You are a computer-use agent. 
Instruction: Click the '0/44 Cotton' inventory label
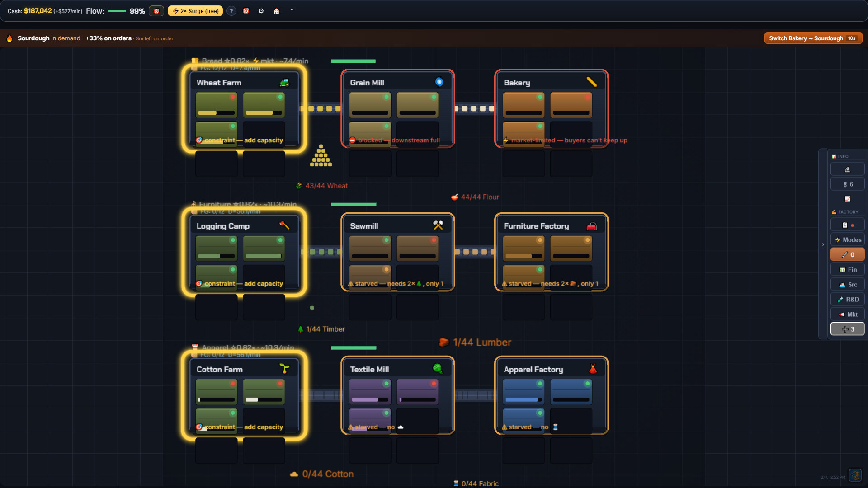pyautogui.click(x=322, y=474)
